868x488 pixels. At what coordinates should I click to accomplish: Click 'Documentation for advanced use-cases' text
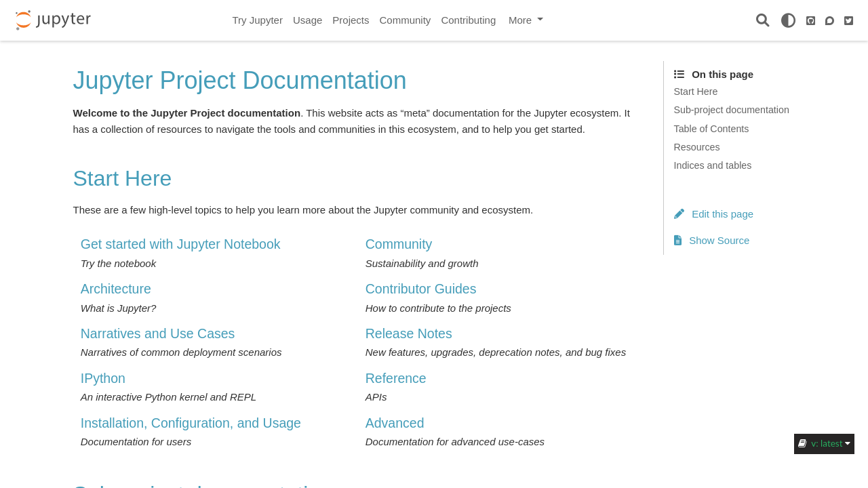click(x=455, y=442)
